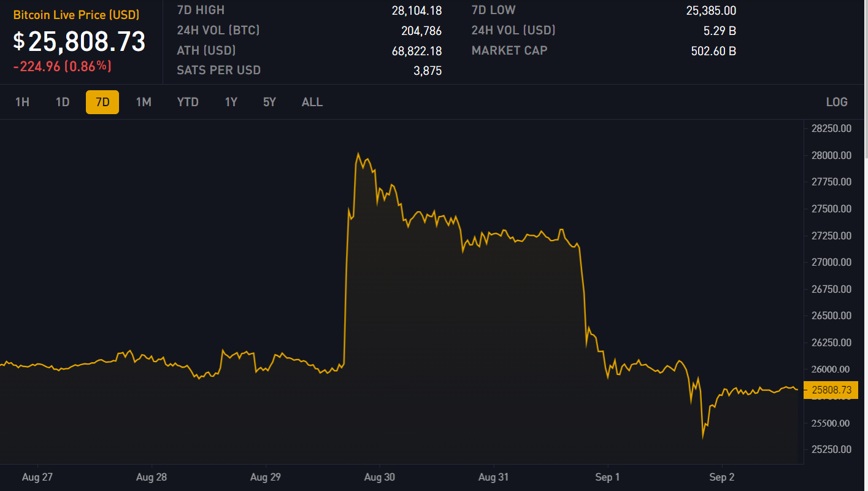Viewport: 868px width, 491px height.
Task: Switch to YTD chart view
Action: coord(188,102)
